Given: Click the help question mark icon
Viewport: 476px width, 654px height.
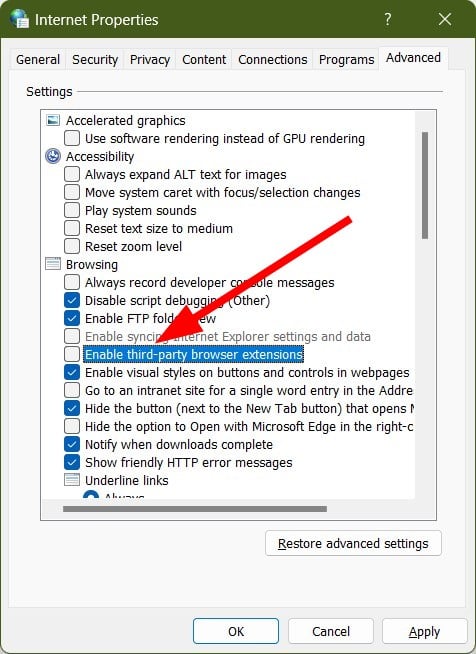Looking at the screenshot, I should click(x=388, y=19).
